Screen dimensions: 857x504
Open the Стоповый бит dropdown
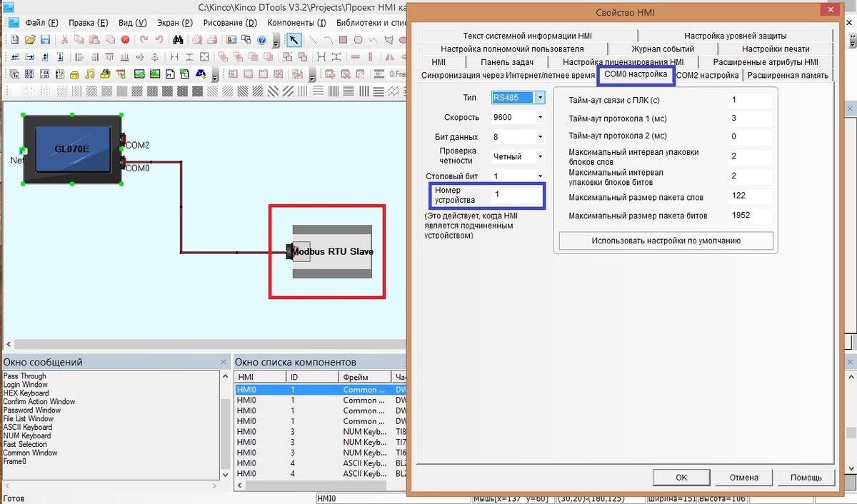tap(541, 176)
